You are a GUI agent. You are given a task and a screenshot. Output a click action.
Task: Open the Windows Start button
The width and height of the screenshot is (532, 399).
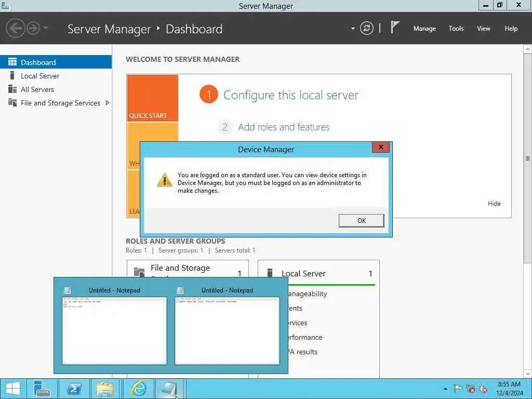[12, 389]
